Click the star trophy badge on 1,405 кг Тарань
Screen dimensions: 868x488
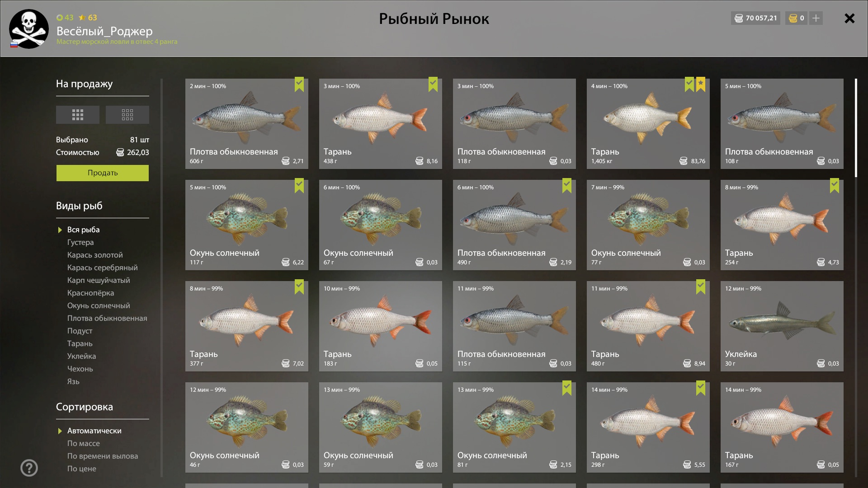coord(701,84)
